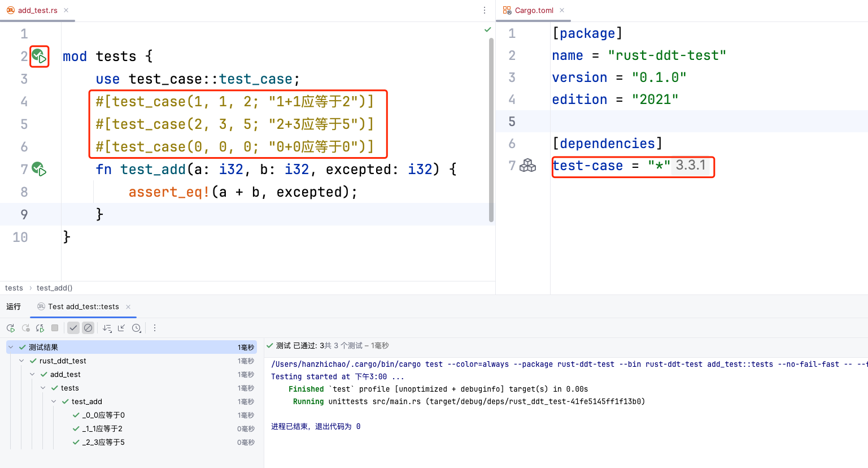
Task: Click run test gutter icon beside fn test_add
Action: 39,169
